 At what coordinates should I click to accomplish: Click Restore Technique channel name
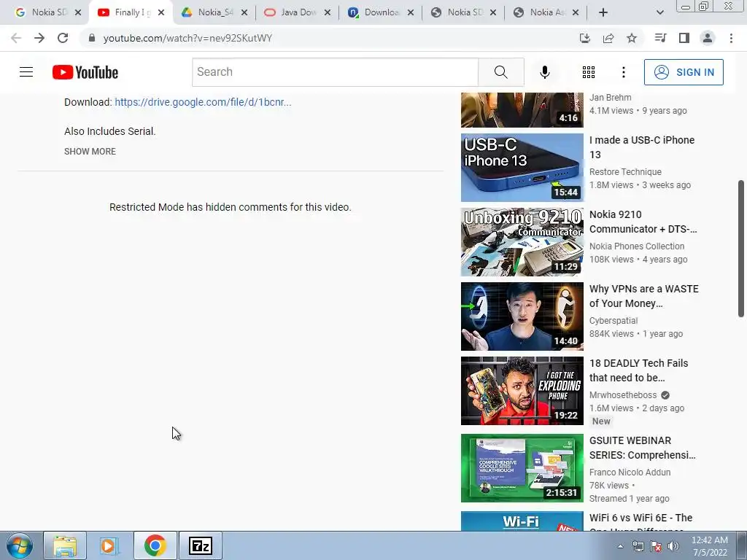[x=625, y=172]
